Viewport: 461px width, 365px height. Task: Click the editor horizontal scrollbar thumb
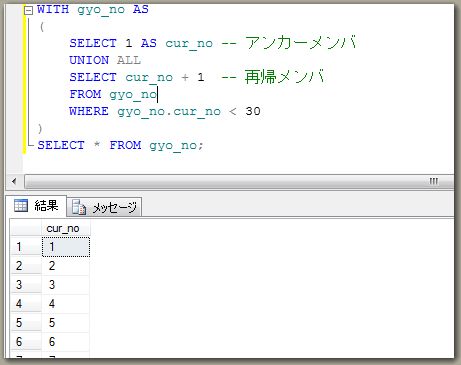(239, 182)
